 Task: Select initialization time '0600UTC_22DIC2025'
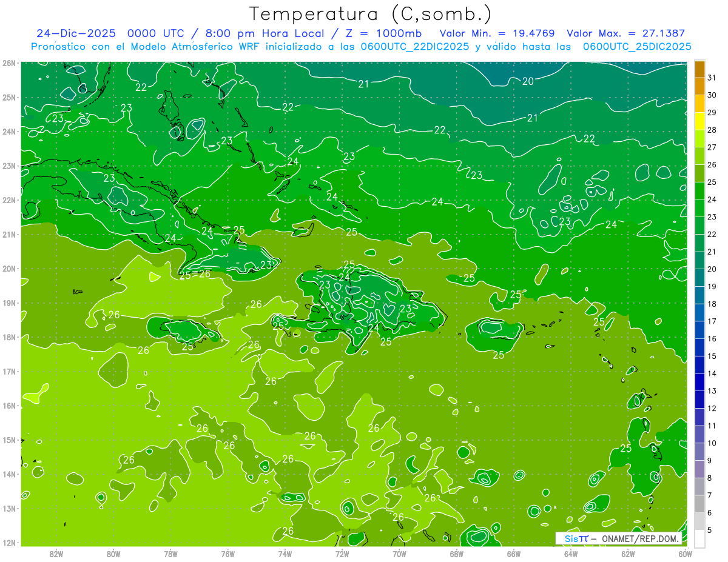click(x=414, y=47)
